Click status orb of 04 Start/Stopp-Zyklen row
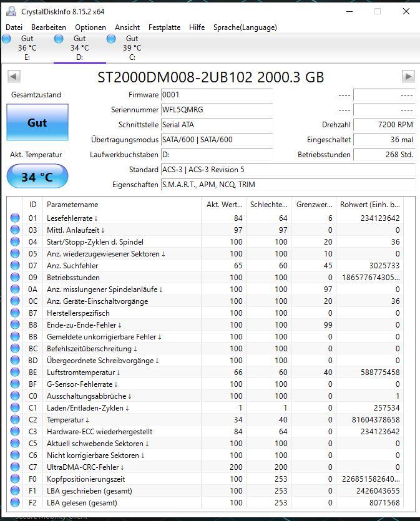 point(15,241)
